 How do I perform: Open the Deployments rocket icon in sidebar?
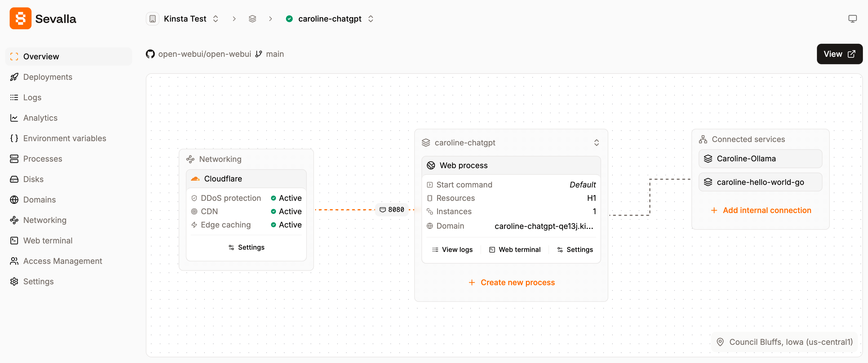pos(14,77)
